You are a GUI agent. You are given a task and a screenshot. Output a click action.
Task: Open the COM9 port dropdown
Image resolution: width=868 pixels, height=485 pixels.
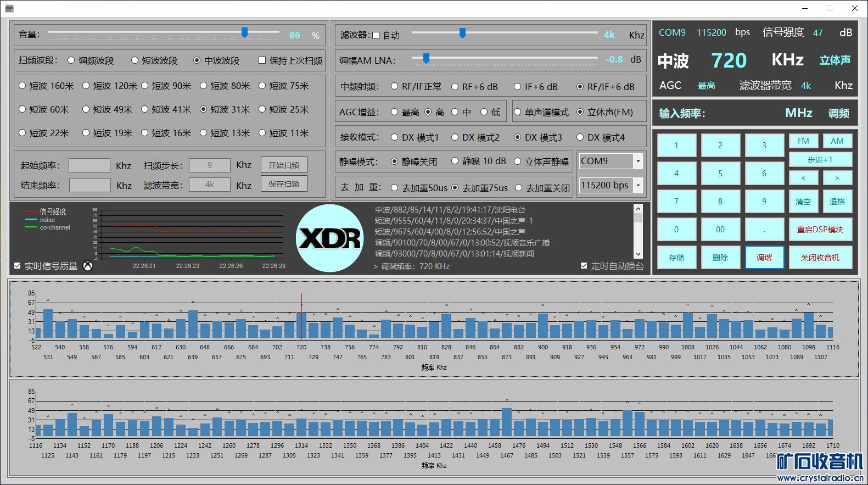(638, 161)
